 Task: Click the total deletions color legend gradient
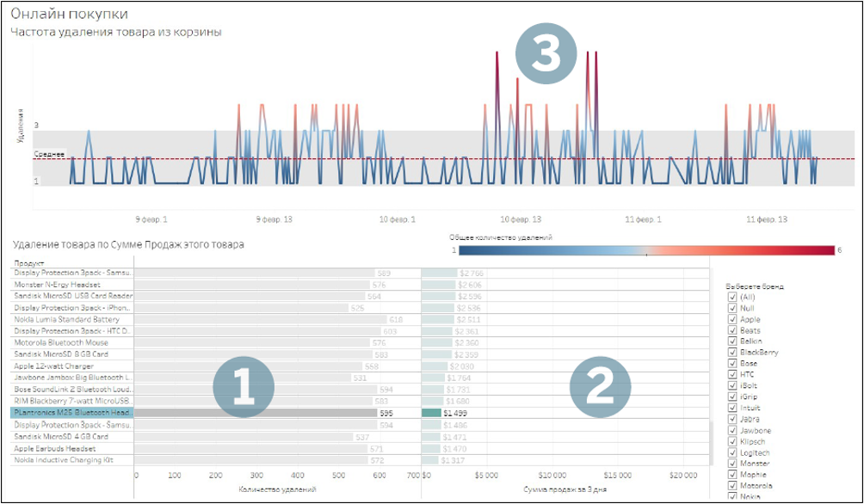point(645,250)
